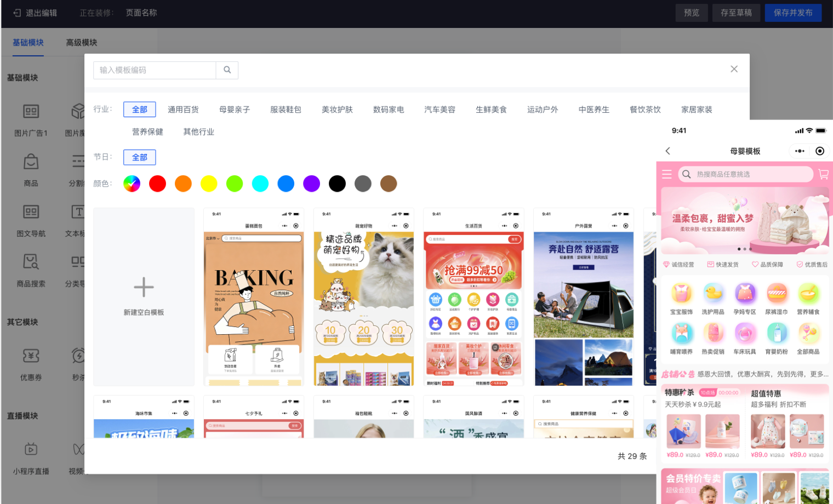The image size is (833, 504).
Task: Pick the orange color swatch
Action: (x=183, y=184)
